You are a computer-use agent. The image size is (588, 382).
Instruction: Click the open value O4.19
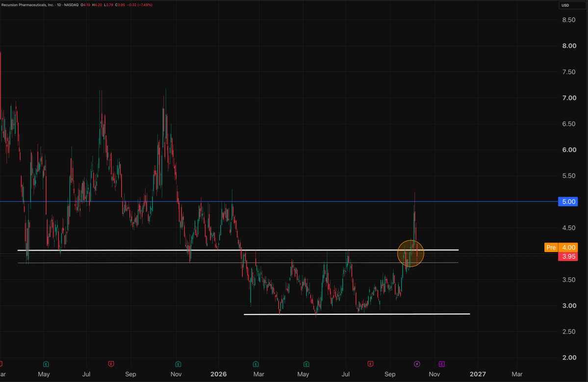tap(85, 5)
